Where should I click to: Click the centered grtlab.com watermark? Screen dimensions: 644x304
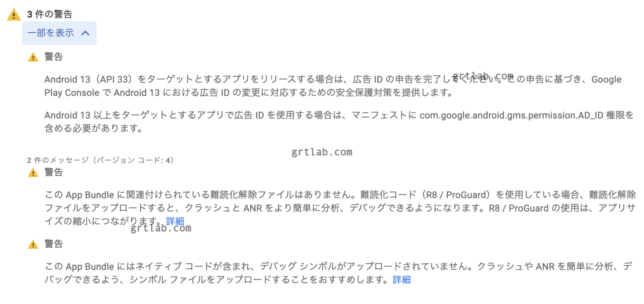322,152
